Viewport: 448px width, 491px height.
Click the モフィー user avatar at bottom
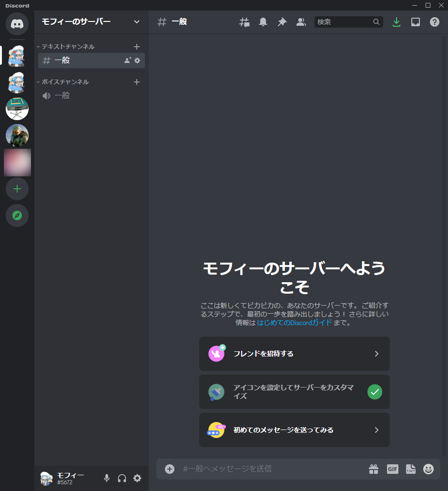pos(46,478)
